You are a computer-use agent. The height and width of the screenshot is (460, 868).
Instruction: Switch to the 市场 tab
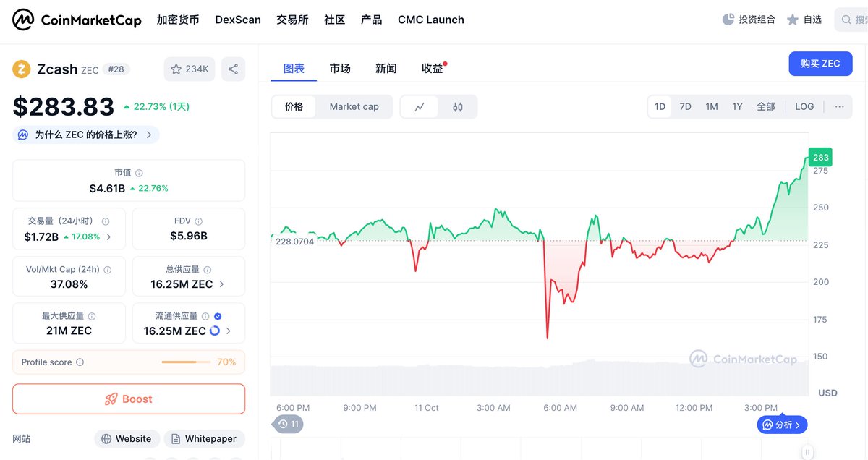[340, 69]
